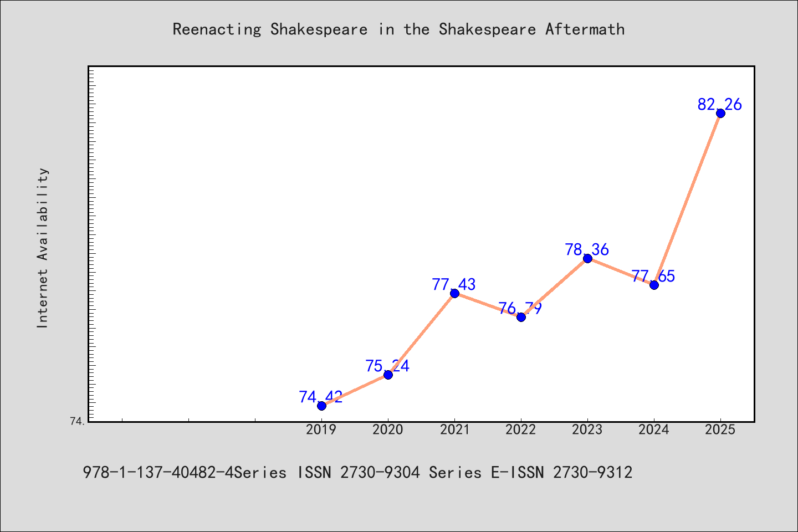
Task: Click the 2022 x-axis tick label
Action: [521, 429]
